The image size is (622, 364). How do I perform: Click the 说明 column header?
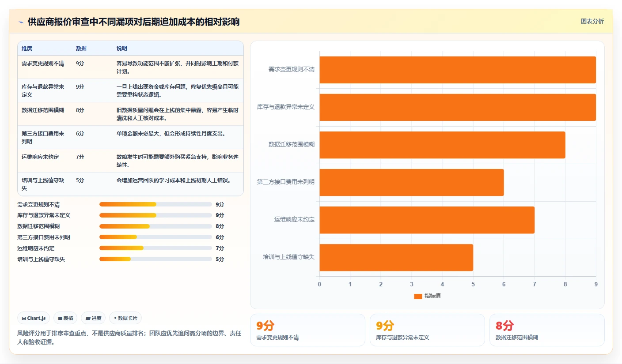(122, 49)
